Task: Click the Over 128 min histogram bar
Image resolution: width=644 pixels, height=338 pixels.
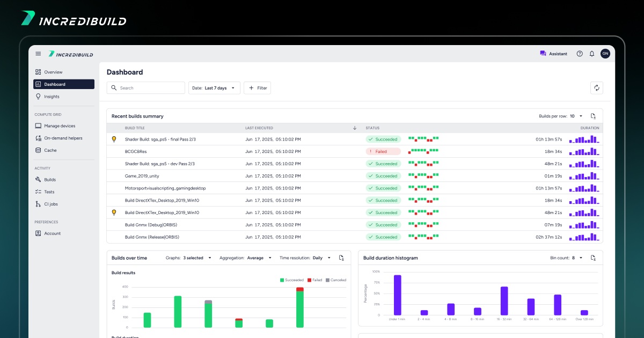Action: point(584,313)
